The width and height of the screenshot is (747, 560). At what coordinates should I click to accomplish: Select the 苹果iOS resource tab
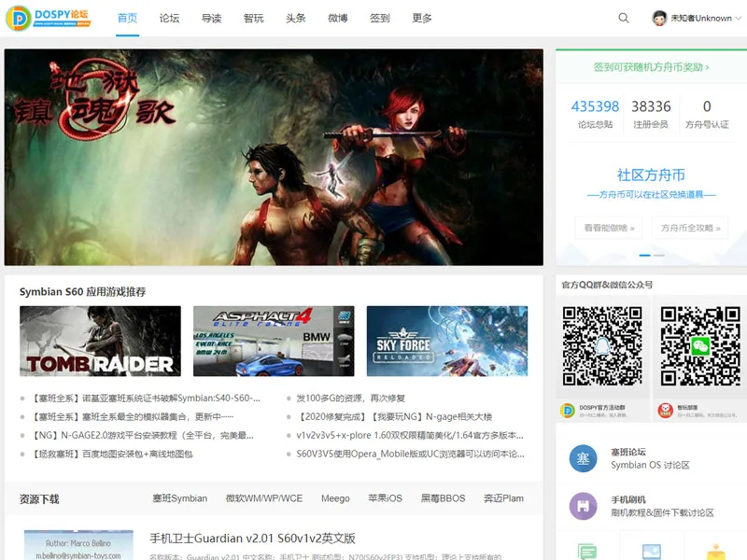[x=385, y=498]
